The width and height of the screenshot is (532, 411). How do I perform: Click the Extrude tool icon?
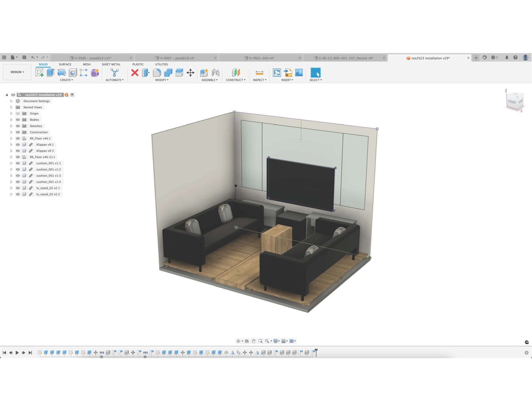(x=50, y=73)
